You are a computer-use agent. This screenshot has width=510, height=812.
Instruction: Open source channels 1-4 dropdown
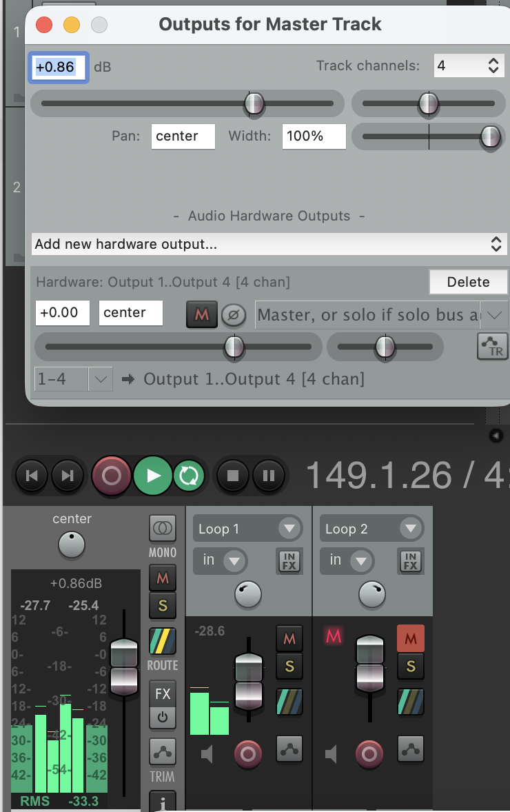[x=73, y=379]
